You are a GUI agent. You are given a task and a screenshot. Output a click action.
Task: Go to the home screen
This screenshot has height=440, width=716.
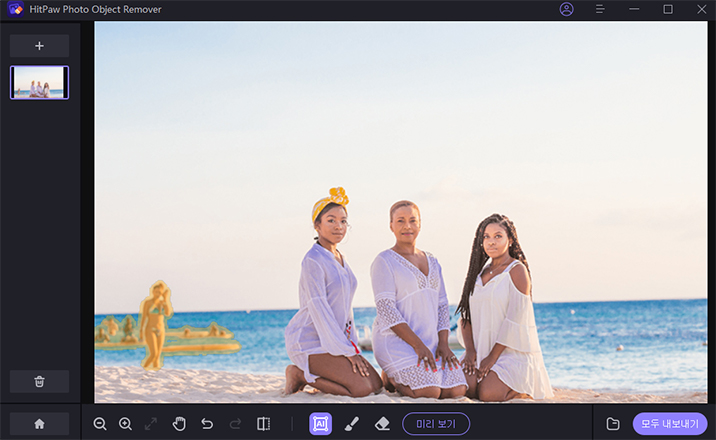(39, 424)
